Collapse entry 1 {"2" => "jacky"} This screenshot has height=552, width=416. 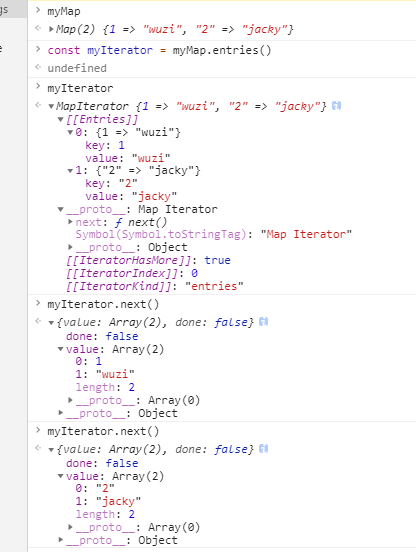coord(70,171)
